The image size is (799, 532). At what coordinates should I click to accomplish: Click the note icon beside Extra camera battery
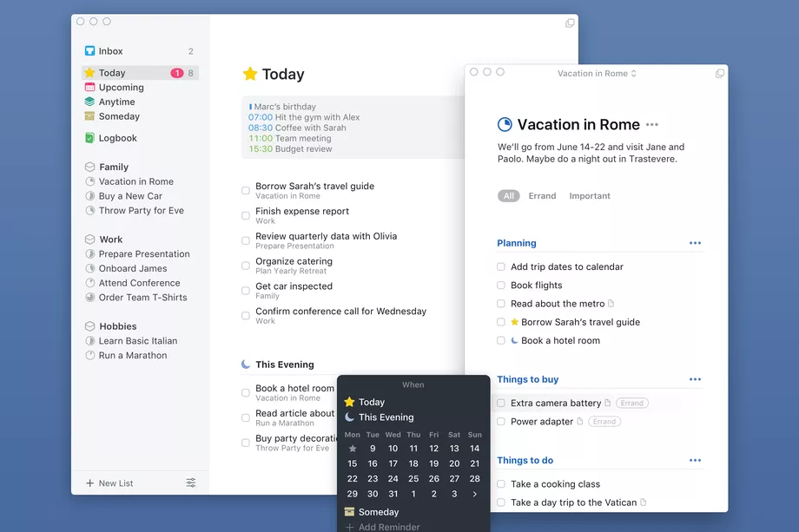[607, 403]
